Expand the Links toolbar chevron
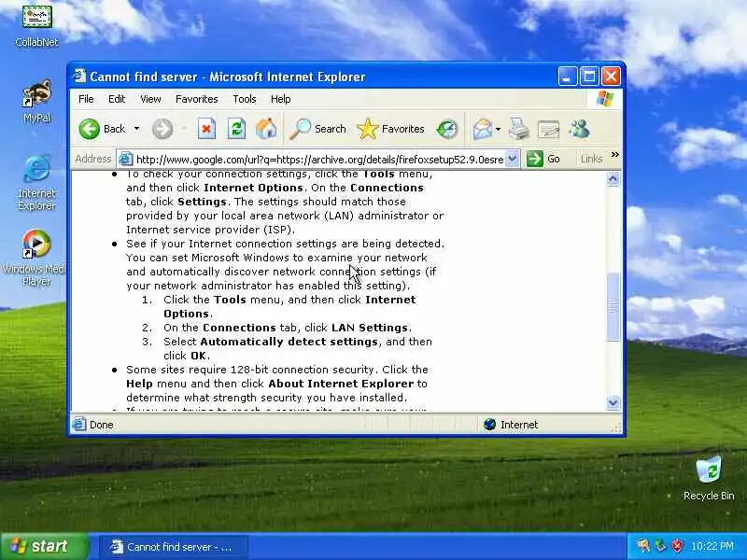 pos(615,155)
